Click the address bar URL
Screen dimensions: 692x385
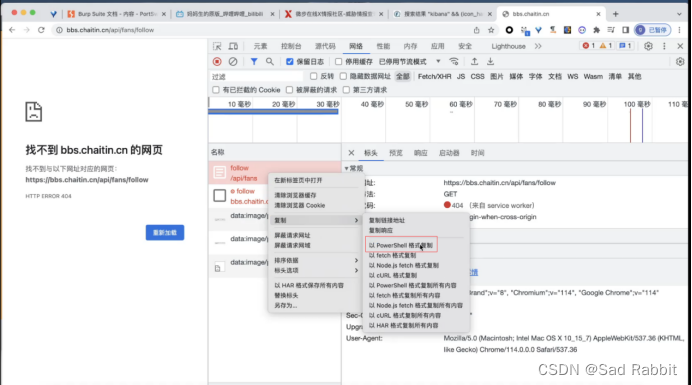click(110, 30)
